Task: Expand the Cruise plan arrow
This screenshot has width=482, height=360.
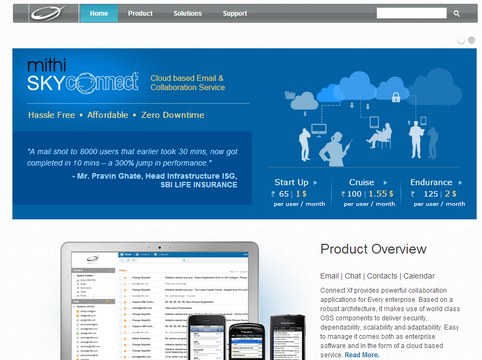Action: click(385, 183)
